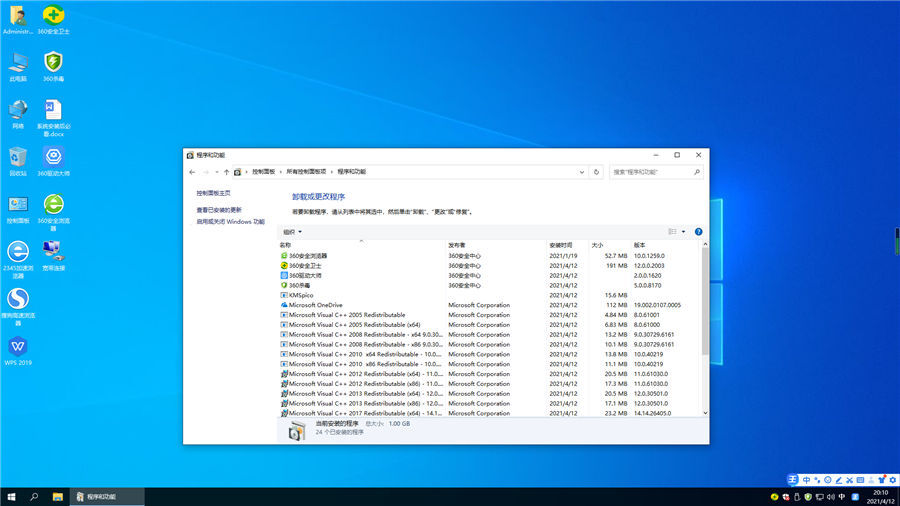This screenshot has height=506, width=900.
Task: Open 启用或关闭 Windows 功能 link
Action: (x=231, y=221)
